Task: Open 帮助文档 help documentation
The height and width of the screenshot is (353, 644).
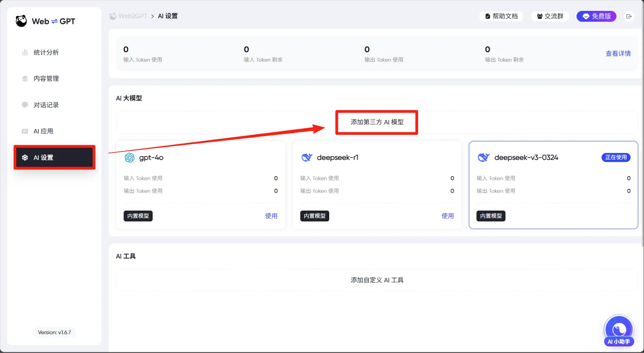Action: point(501,16)
